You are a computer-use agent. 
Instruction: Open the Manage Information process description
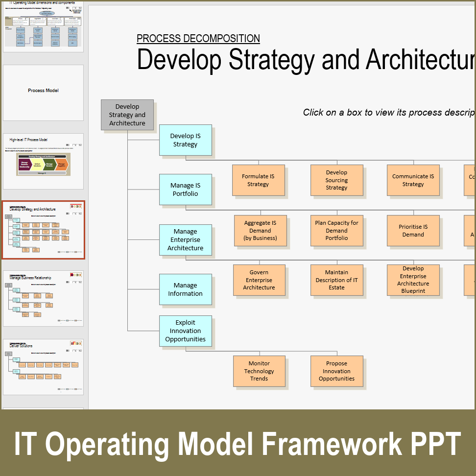point(185,289)
